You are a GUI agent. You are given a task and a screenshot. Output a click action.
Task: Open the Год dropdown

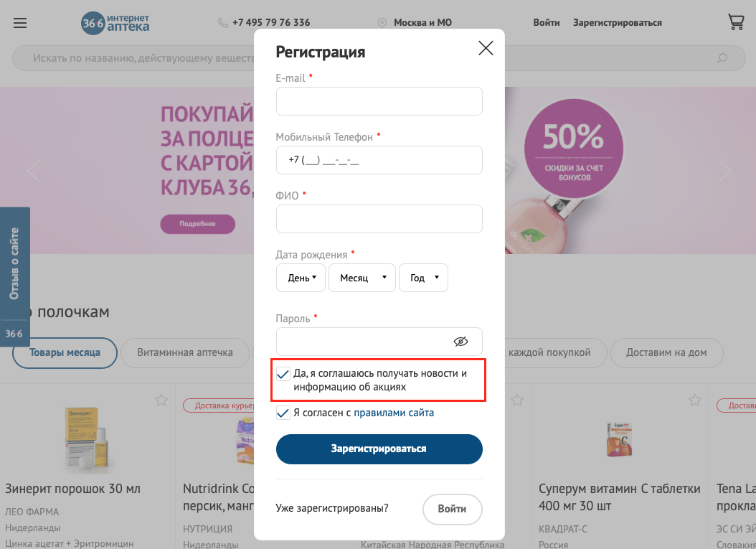423,278
